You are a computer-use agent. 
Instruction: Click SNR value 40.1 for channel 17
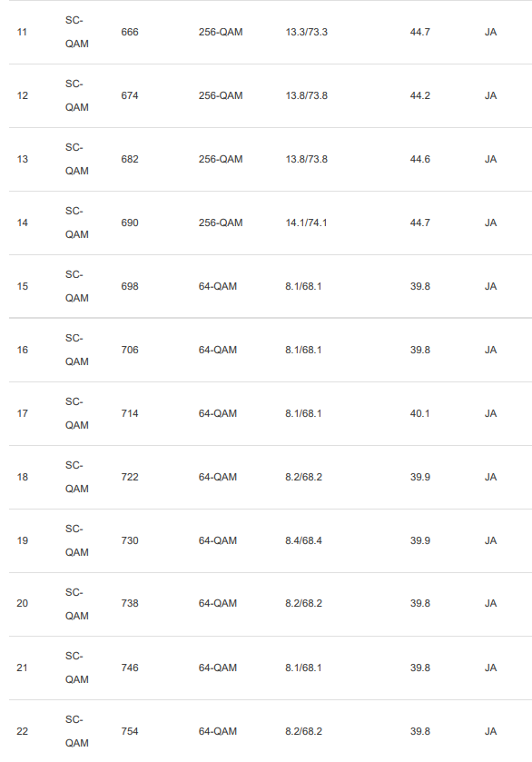point(419,413)
